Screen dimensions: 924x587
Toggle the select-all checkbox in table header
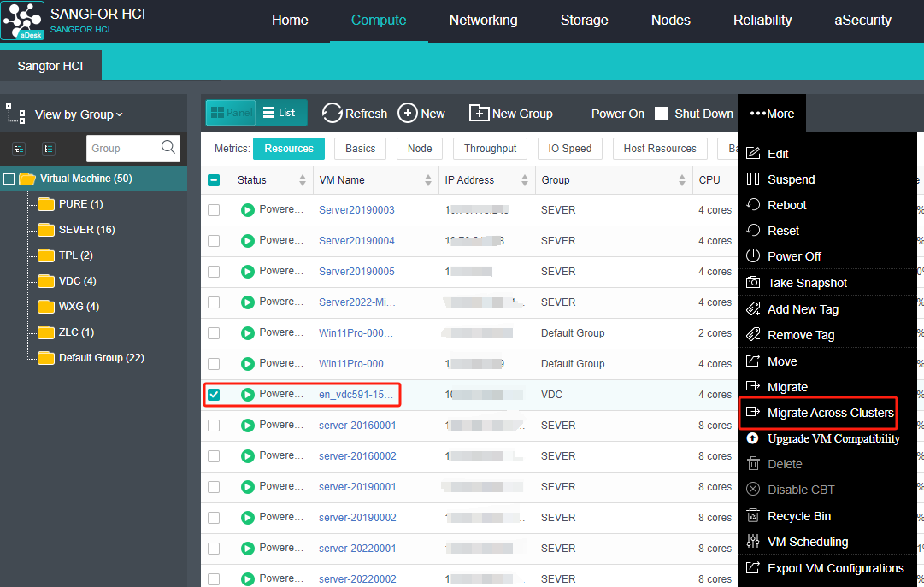tap(214, 180)
